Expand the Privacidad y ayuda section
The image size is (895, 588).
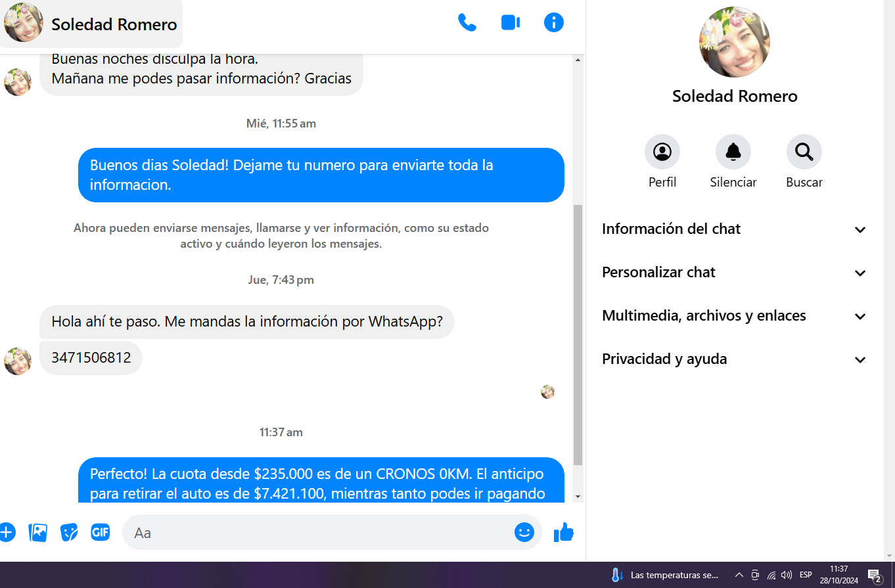click(734, 359)
